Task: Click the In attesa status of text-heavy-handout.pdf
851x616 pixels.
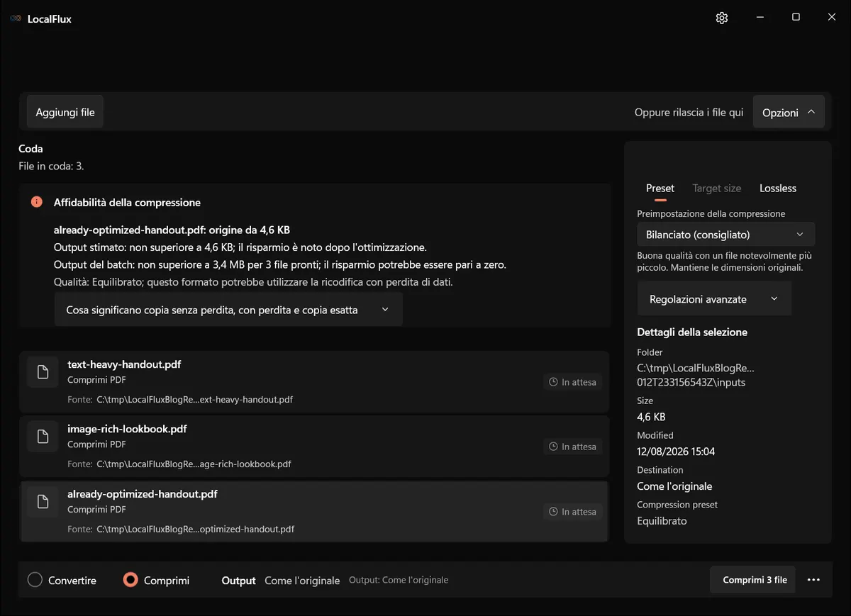Action: click(x=573, y=382)
